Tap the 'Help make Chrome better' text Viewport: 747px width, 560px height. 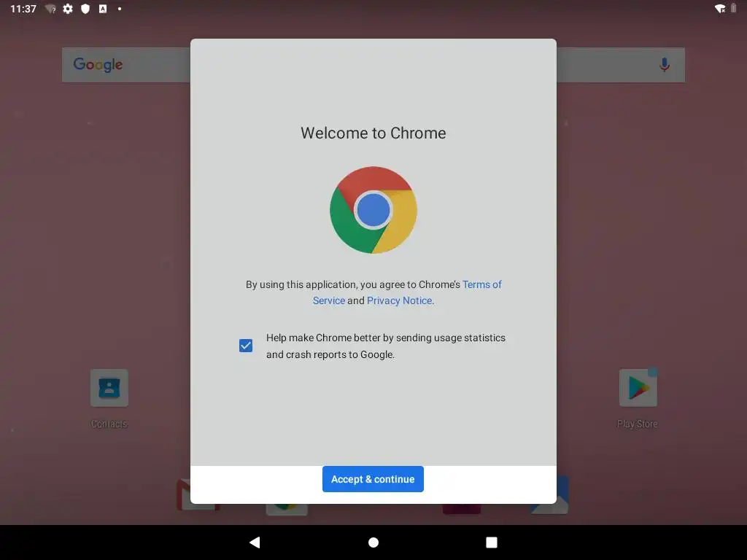coord(385,346)
